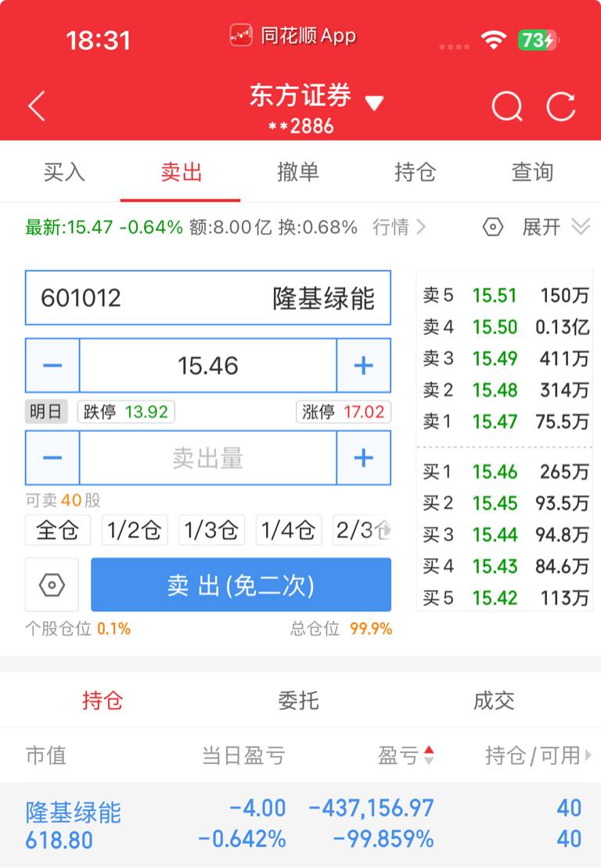Choose 1/2仓 position button
The image size is (601, 868).
pos(135,530)
